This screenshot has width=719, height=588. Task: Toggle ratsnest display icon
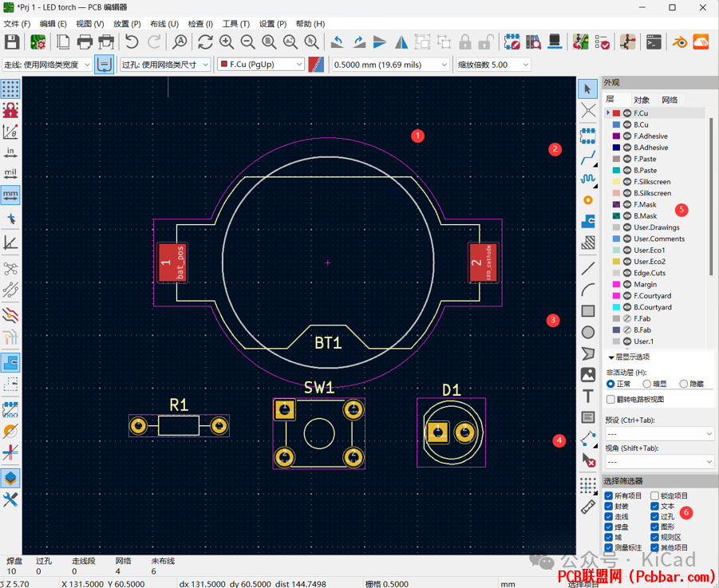pos(10,269)
